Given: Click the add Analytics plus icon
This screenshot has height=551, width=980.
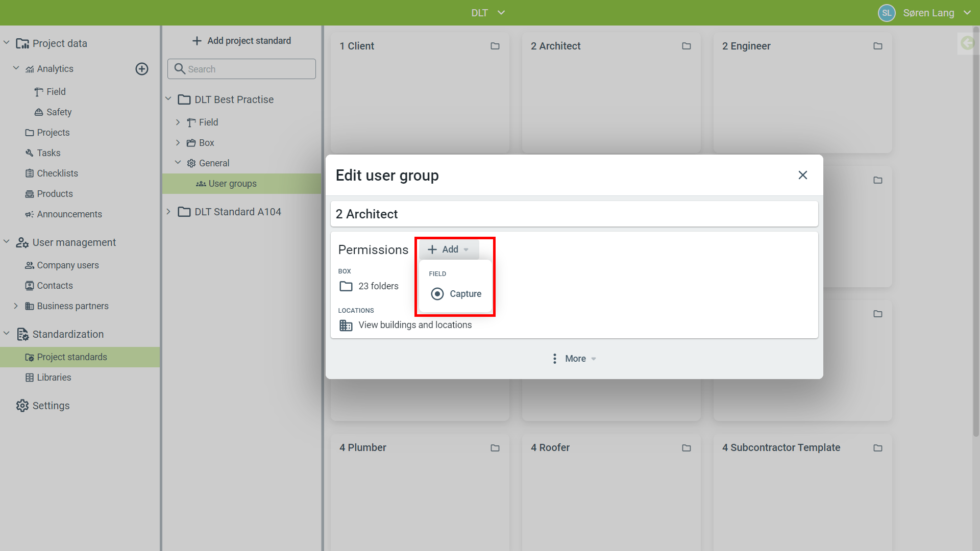Looking at the screenshot, I should point(142,69).
